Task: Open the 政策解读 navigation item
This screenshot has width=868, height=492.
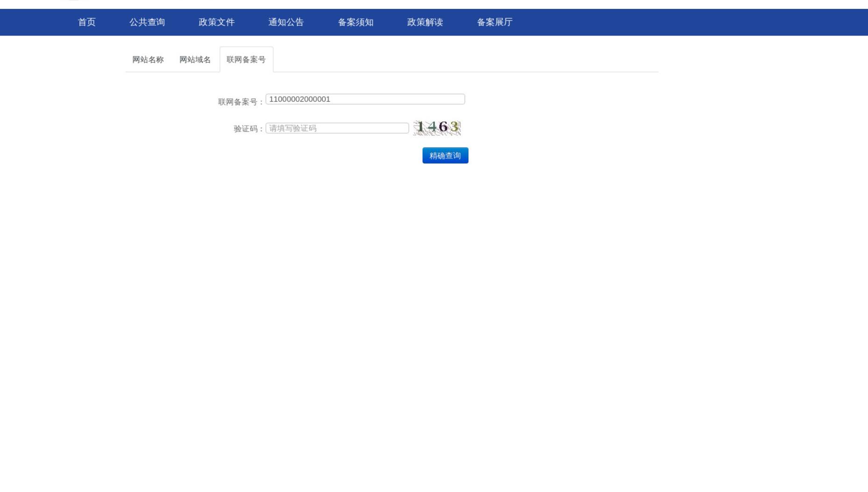Action: (x=425, y=22)
